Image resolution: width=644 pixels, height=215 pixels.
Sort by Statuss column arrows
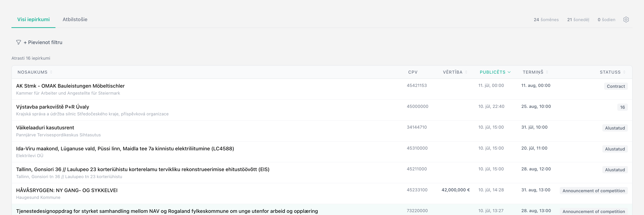point(624,72)
